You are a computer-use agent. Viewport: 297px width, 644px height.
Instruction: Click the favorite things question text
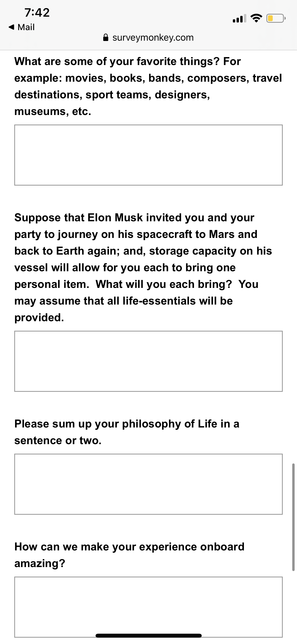coord(148,86)
